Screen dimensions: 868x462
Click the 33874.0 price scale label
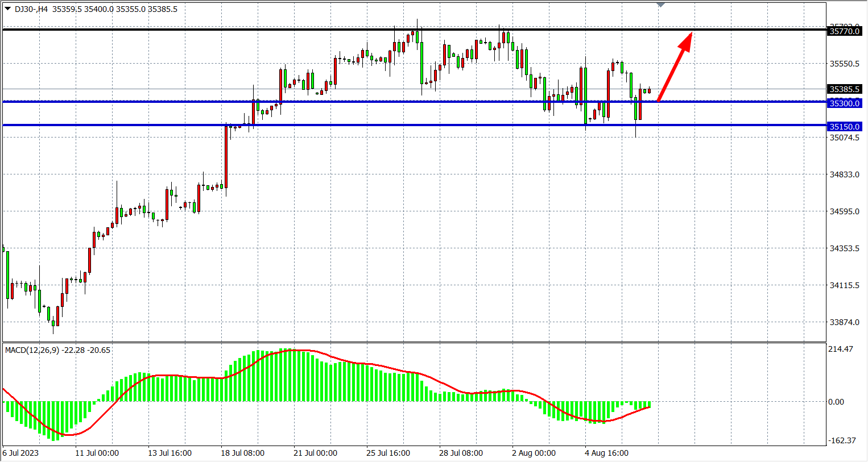click(x=844, y=322)
